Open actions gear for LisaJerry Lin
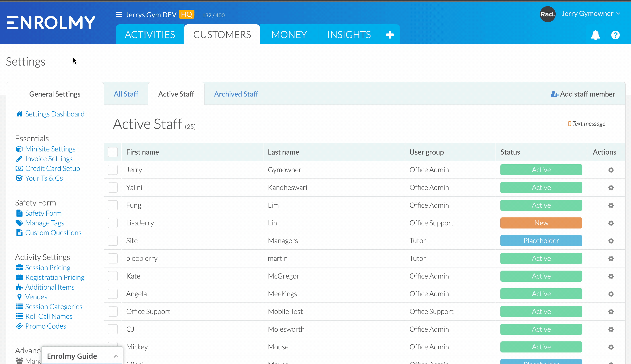Screen dimensions: 631x364 coord(611,223)
